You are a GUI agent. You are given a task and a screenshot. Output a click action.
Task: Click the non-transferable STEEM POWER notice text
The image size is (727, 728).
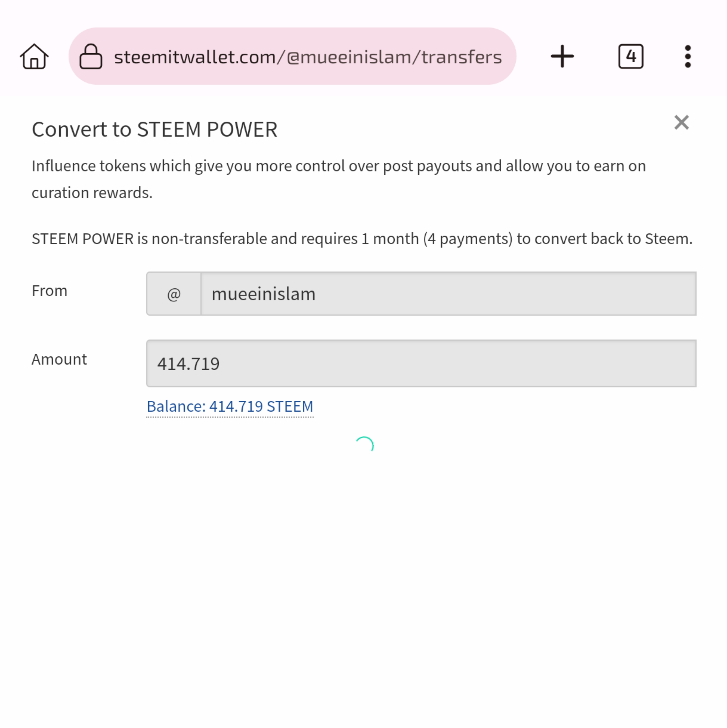(x=362, y=239)
